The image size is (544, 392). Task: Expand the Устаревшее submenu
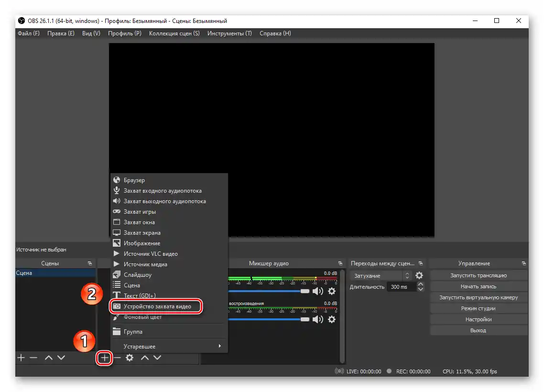169,346
